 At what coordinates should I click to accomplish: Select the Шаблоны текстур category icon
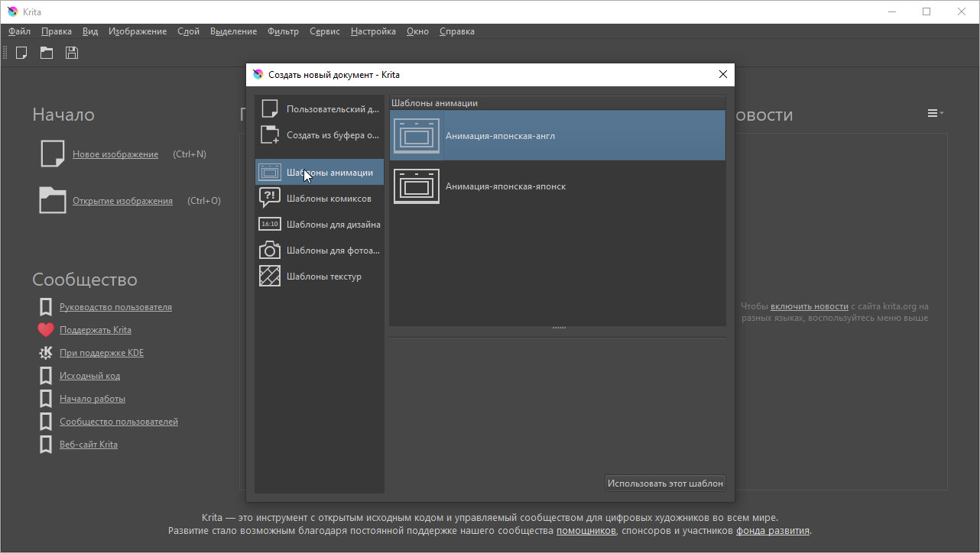(270, 276)
